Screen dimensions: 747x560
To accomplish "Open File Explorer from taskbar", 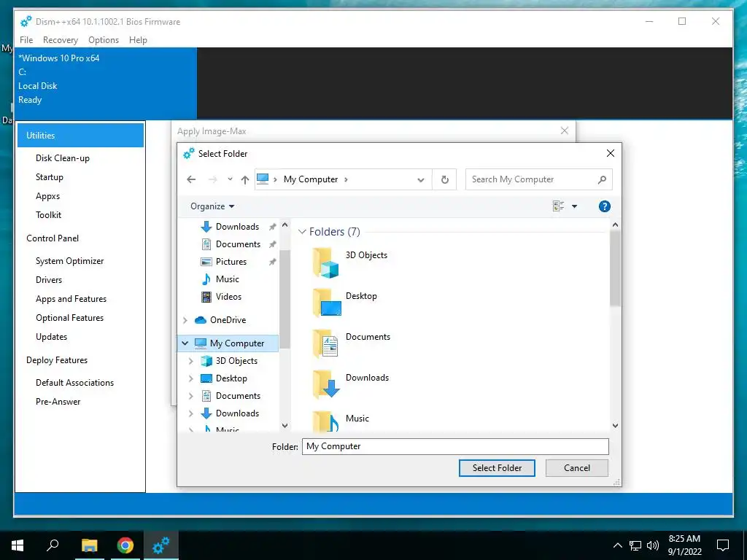I will tap(89, 545).
